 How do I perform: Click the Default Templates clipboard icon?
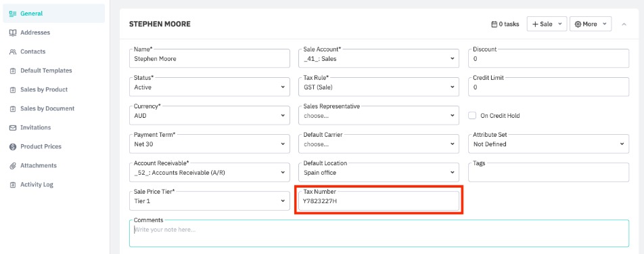13,70
